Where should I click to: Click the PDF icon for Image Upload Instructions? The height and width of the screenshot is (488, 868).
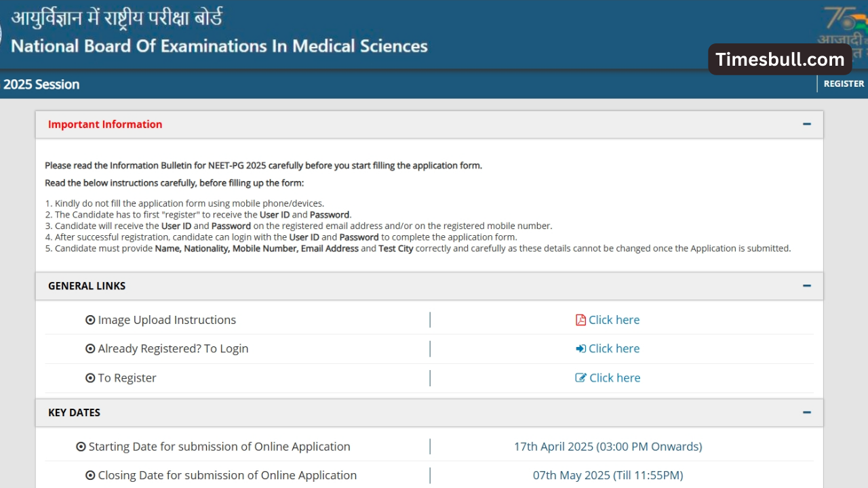(x=580, y=320)
